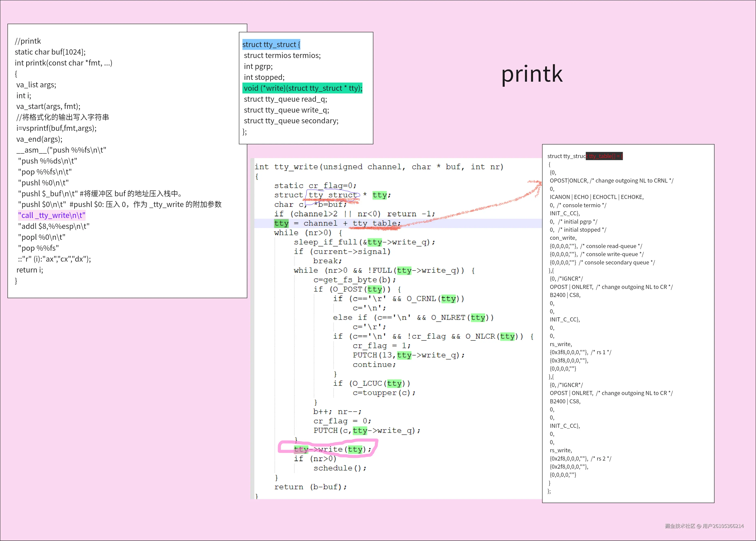Click the 'int printk(const char *fmt, ...)' declaration

pos(63,63)
